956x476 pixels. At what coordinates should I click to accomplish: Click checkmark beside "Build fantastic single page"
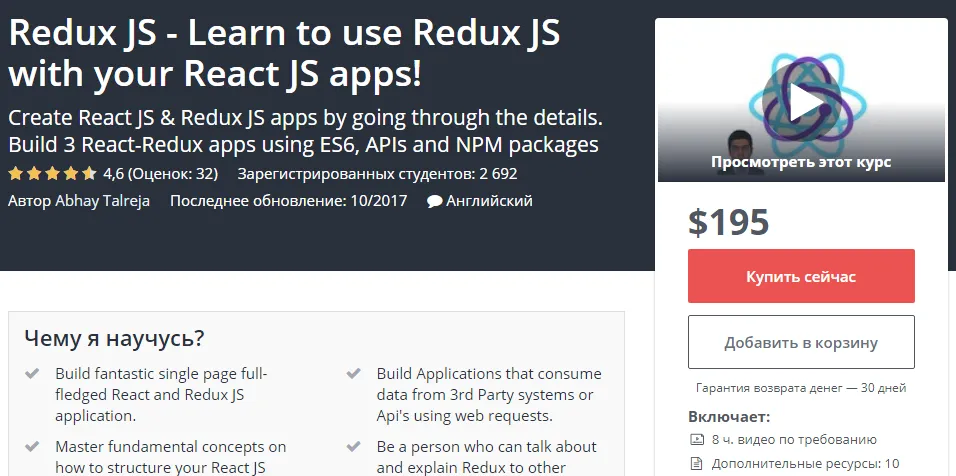[x=33, y=374]
